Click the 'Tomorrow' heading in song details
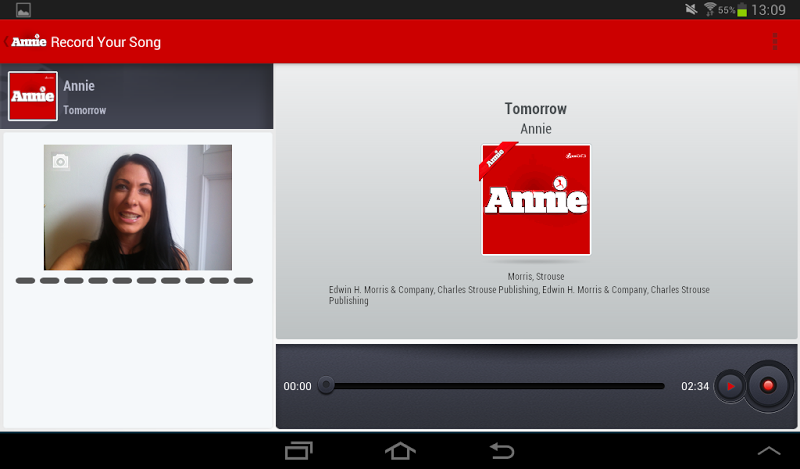The image size is (800, 469). (x=536, y=109)
